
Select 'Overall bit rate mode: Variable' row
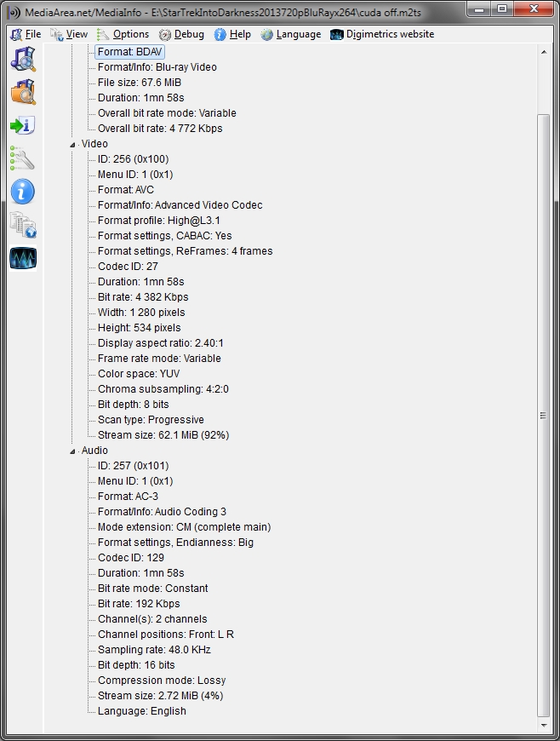(167, 113)
